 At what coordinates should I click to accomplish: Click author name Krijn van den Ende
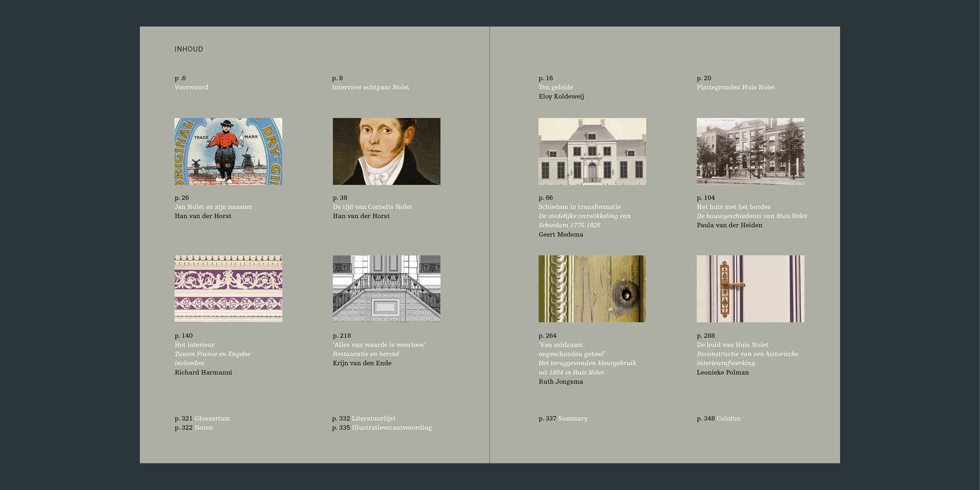click(x=362, y=363)
